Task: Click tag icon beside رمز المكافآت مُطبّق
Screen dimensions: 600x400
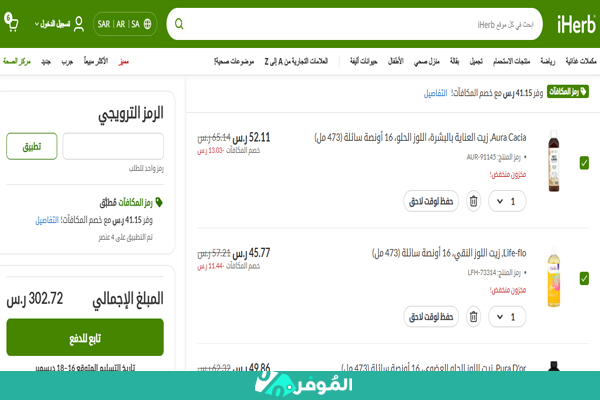Action: click(159, 202)
